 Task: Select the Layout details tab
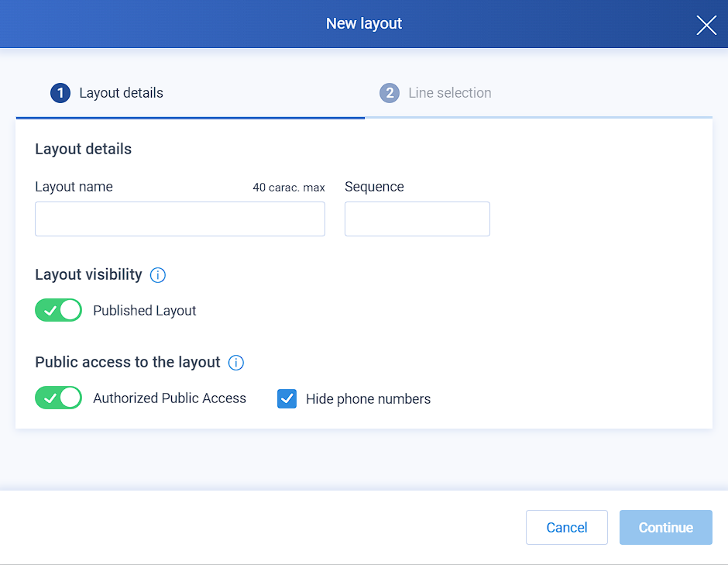point(107,93)
